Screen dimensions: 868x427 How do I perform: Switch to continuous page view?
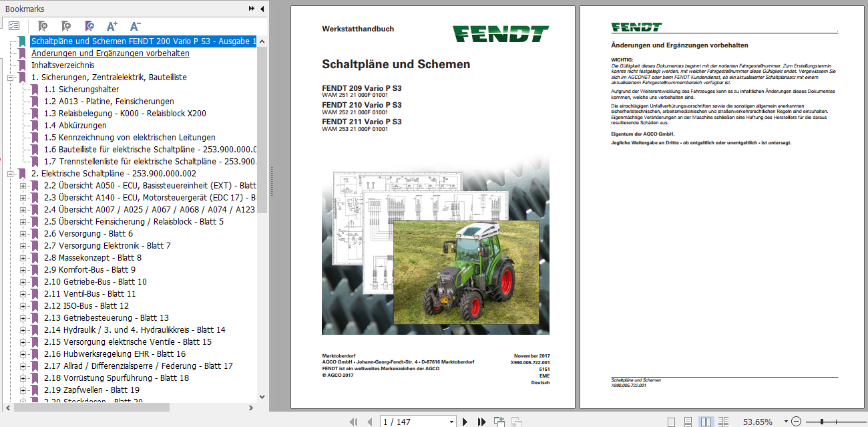(x=688, y=422)
